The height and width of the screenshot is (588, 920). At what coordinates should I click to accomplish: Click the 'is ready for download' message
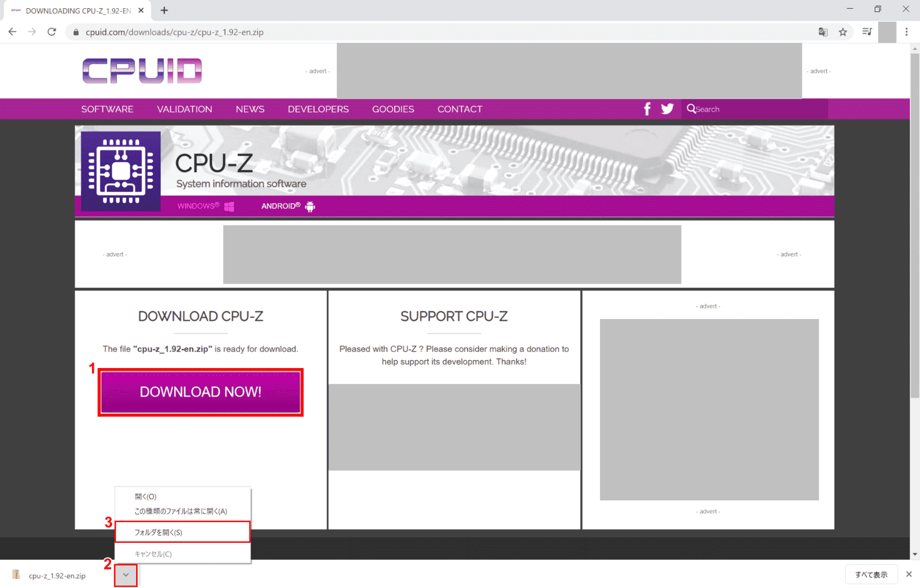(200, 349)
